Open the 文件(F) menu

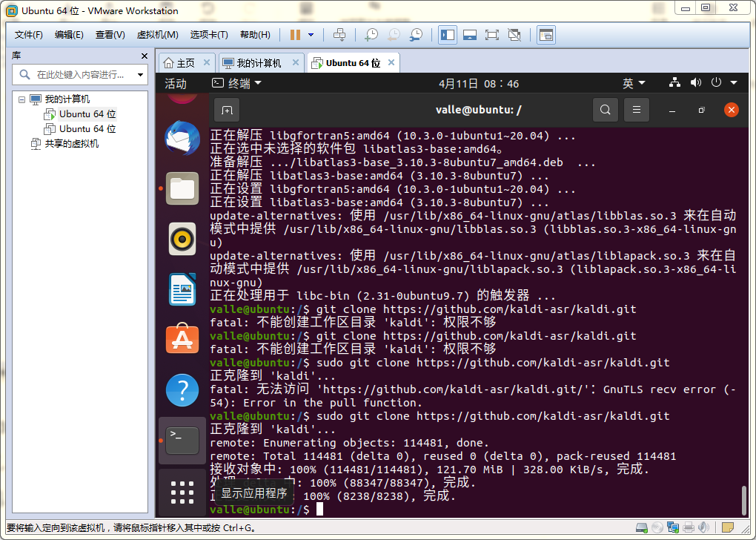click(x=28, y=35)
